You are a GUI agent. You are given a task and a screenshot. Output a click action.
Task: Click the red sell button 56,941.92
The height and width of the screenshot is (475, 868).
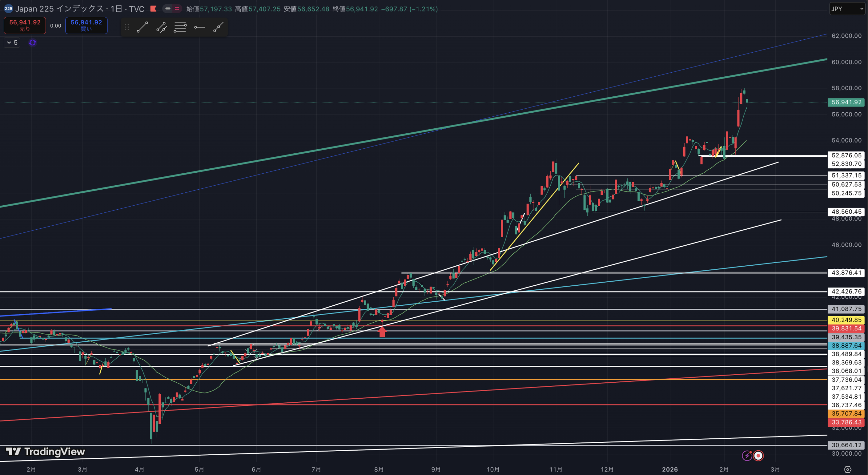point(25,25)
